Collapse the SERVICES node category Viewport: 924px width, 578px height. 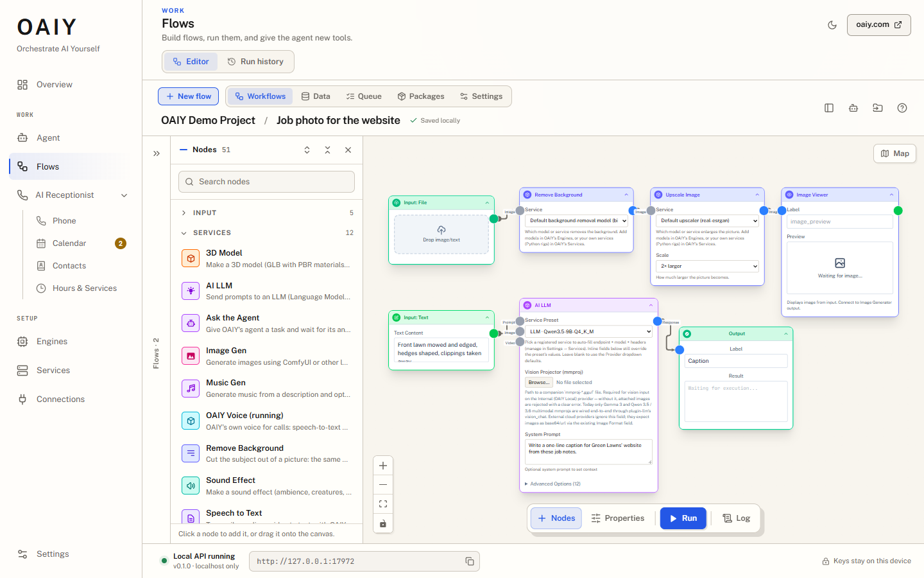(x=266, y=232)
